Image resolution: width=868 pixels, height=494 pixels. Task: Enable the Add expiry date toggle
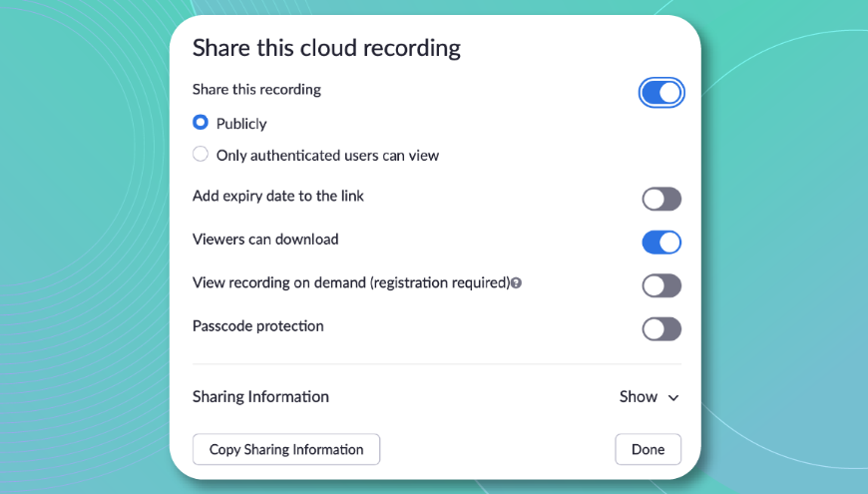tap(660, 199)
